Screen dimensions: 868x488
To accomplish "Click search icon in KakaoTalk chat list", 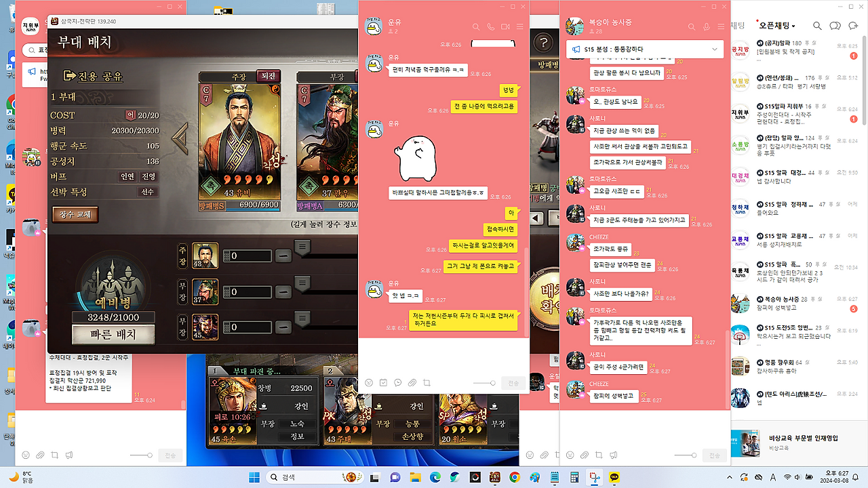I will (x=818, y=26).
